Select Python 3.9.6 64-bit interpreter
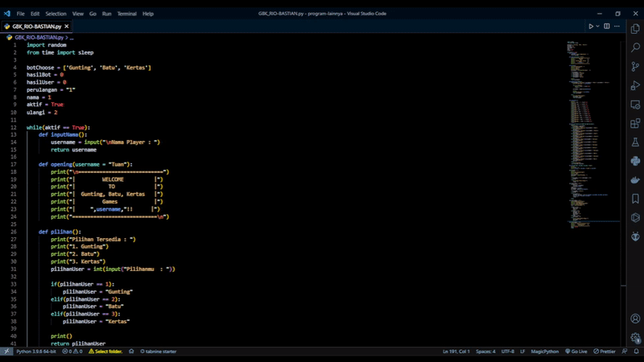The image size is (644, 362). (37, 352)
